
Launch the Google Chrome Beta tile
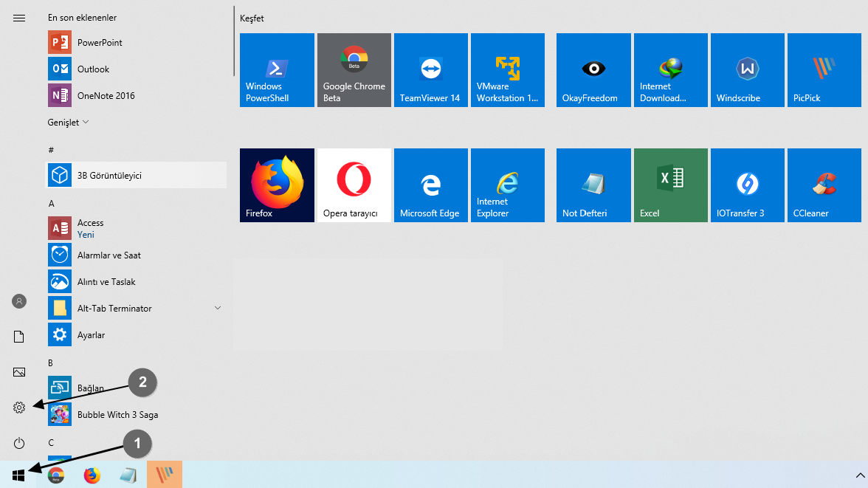point(354,70)
